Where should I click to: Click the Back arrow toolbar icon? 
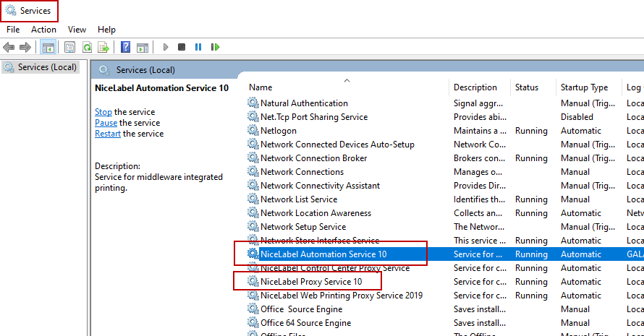pos(9,48)
